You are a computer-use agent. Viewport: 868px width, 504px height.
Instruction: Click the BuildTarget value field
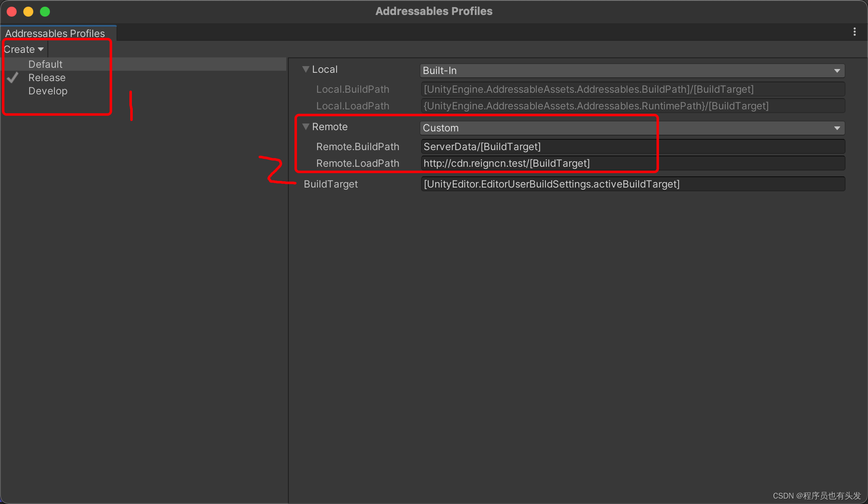[x=624, y=184]
